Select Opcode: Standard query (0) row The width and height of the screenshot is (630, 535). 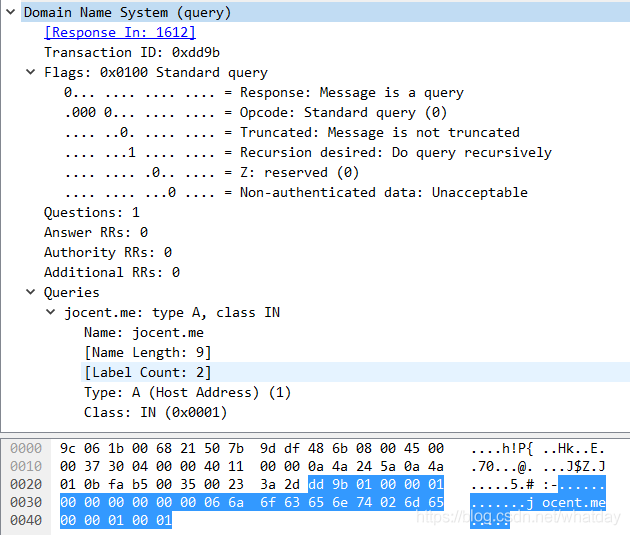click(x=256, y=112)
